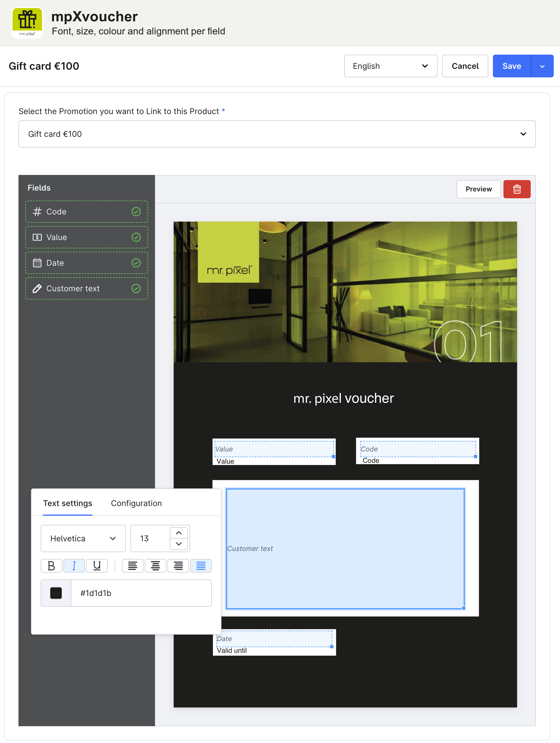Screen dimensions: 560x743
Task: Open the Helvetica font dropdown
Action: pyautogui.click(x=83, y=538)
